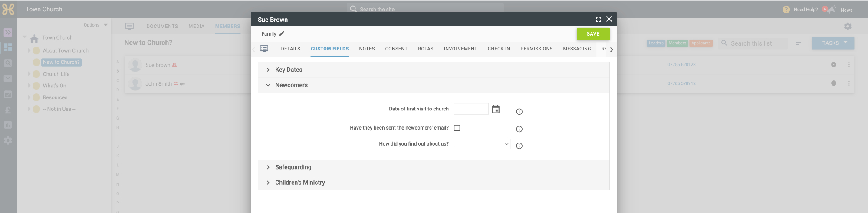Click the pencil edit icon next to Family
868x213 pixels.
(x=282, y=33)
